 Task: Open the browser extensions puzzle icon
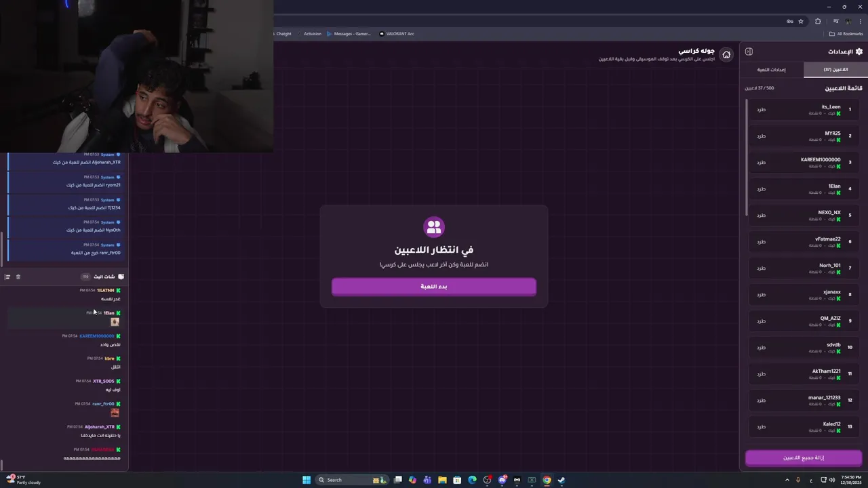[818, 21]
